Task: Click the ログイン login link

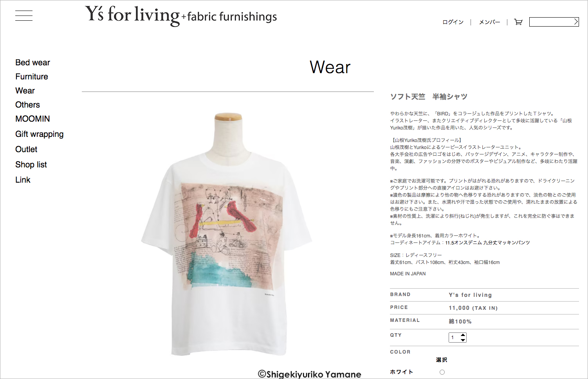Action: (453, 22)
